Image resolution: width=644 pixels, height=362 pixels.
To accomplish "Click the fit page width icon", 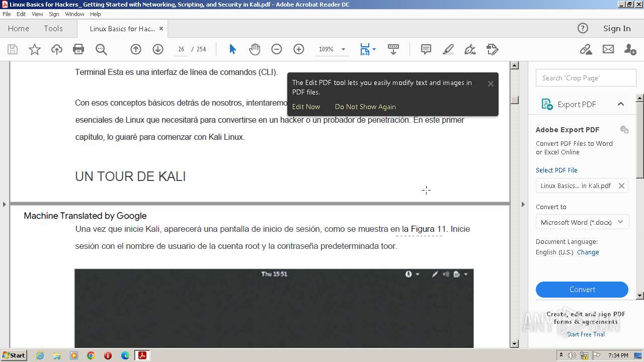I will tap(365, 49).
